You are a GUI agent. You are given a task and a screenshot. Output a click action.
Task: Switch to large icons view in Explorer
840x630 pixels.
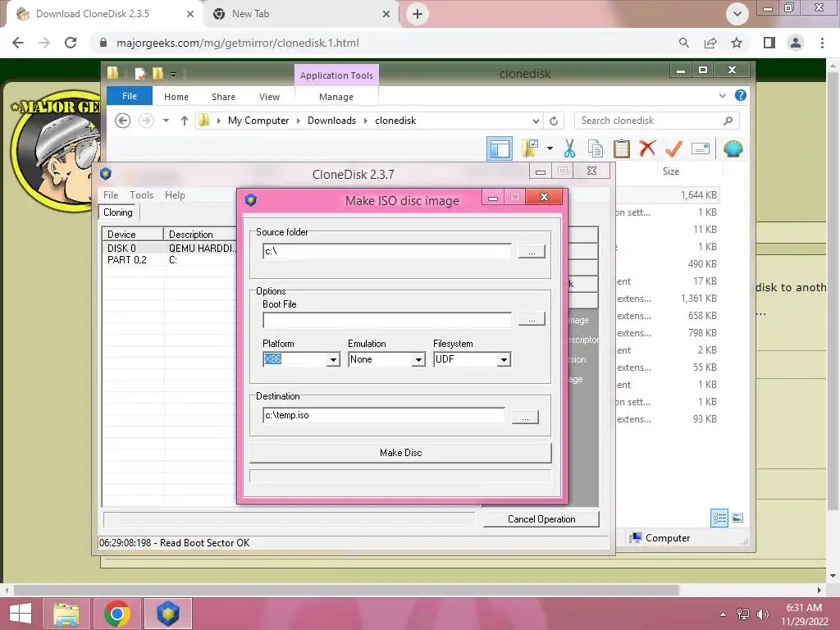(737, 518)
